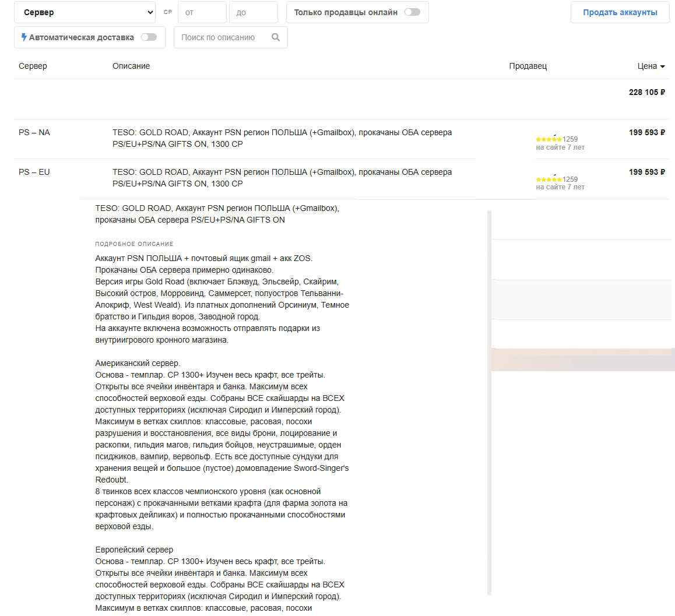This screenshot has height=616, width=675.
Task: Click star rating in PS – EU row
Action: 549,179
